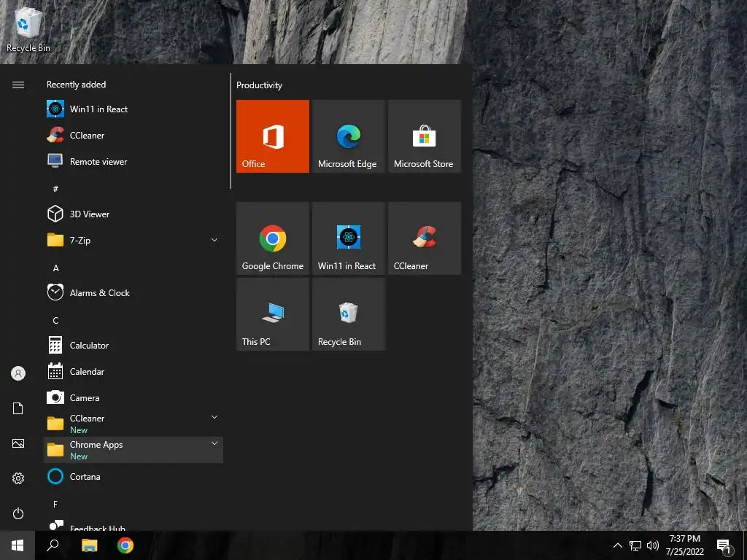Open clock showing 7:37 PM
747x560 pixels.
click(684, 545)
